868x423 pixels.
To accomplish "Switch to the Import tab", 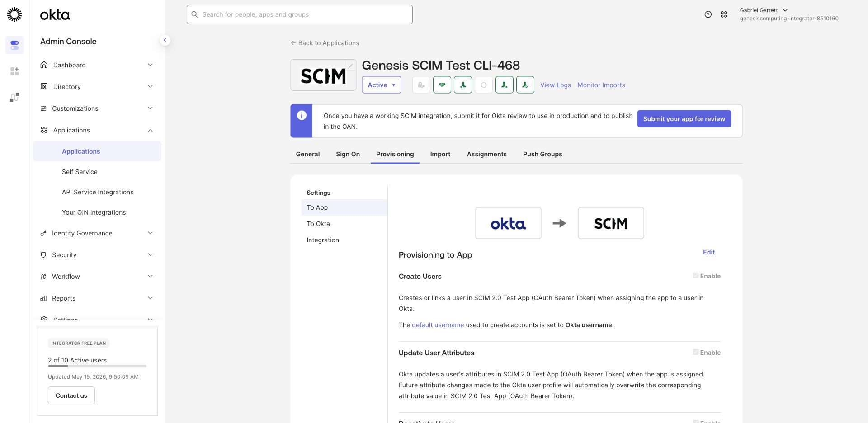I will [x=440, y=154].
